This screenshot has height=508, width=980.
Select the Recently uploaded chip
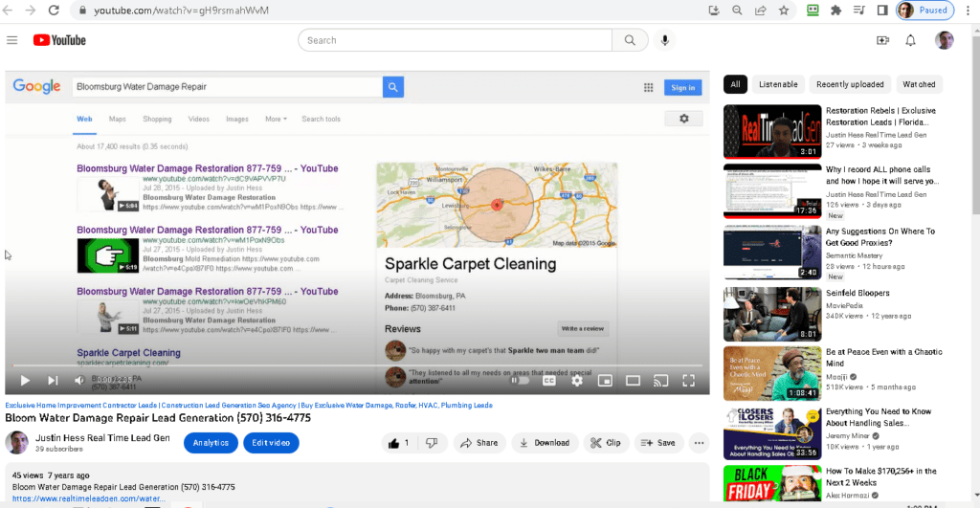(850, 84)
